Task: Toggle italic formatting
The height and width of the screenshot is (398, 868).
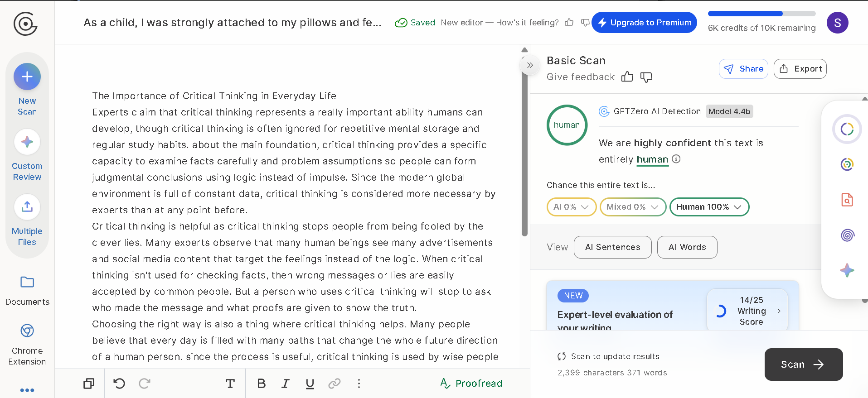Action: (286, 384)
